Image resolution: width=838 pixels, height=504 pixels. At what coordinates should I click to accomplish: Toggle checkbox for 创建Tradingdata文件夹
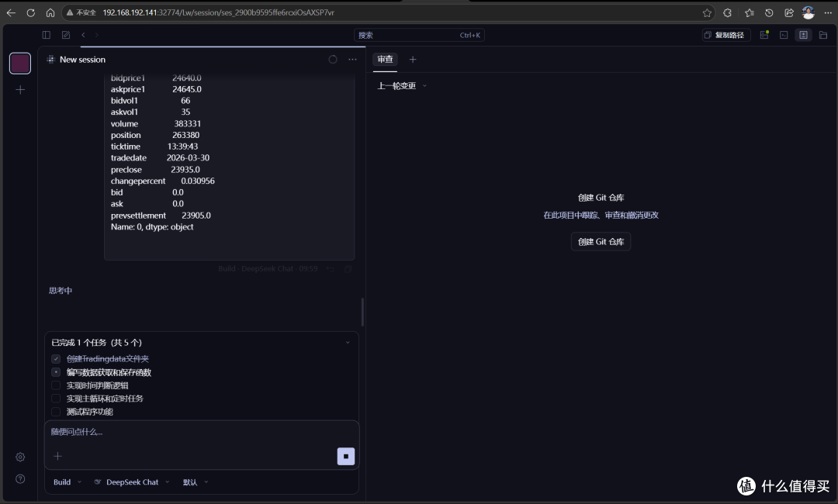(x=56, y=359)
